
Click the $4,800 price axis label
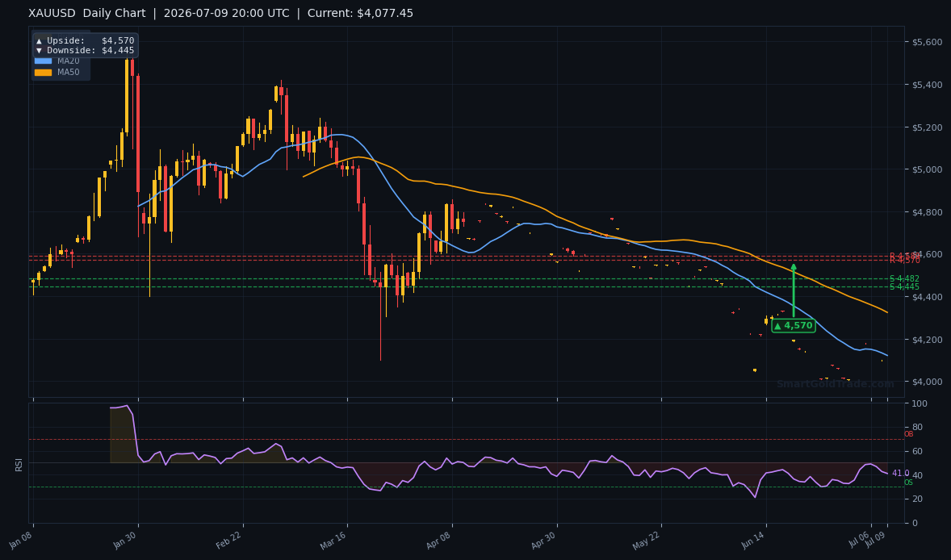pos(928,212)
